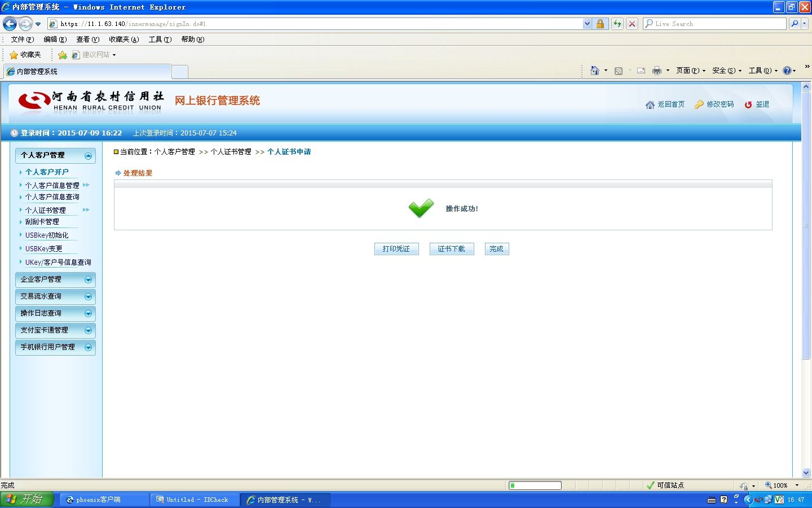The width and height of the screenshot is (812, 508).
Task: Open USBkey初始化 sidebar item
Action: pos(47,235)
